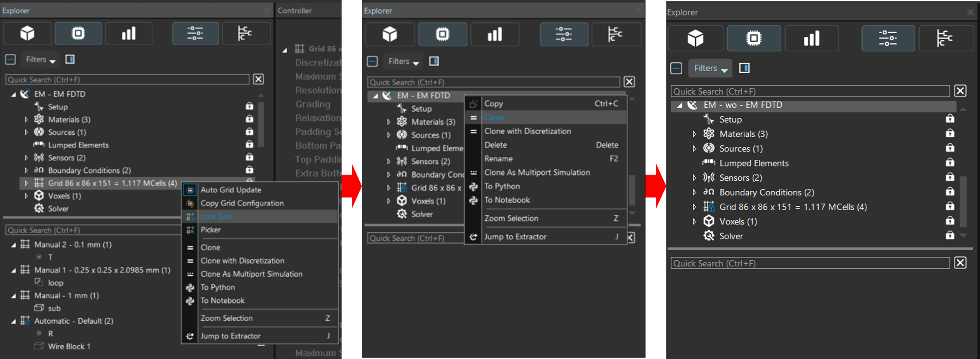Click the Picker icon in grid context menu

coord(190,230)
